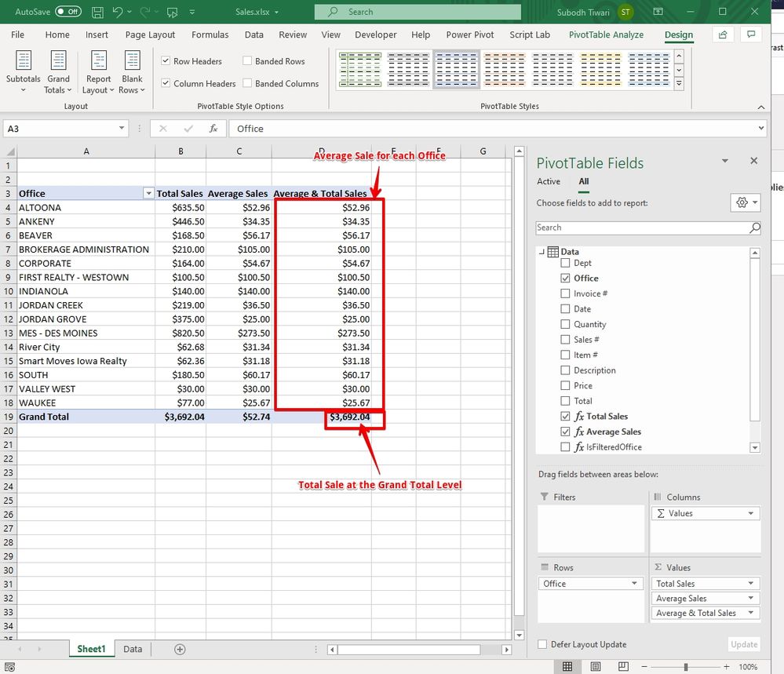
Task: Open the PivotTable Analyze tab
Action: pyautogui.click(x=606, y=35)
